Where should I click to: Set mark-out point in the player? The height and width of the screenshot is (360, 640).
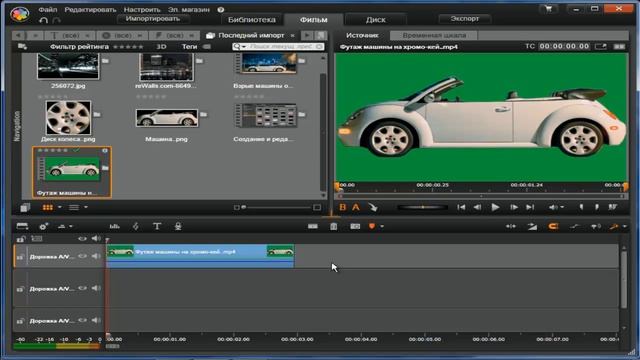click(597, 207)
